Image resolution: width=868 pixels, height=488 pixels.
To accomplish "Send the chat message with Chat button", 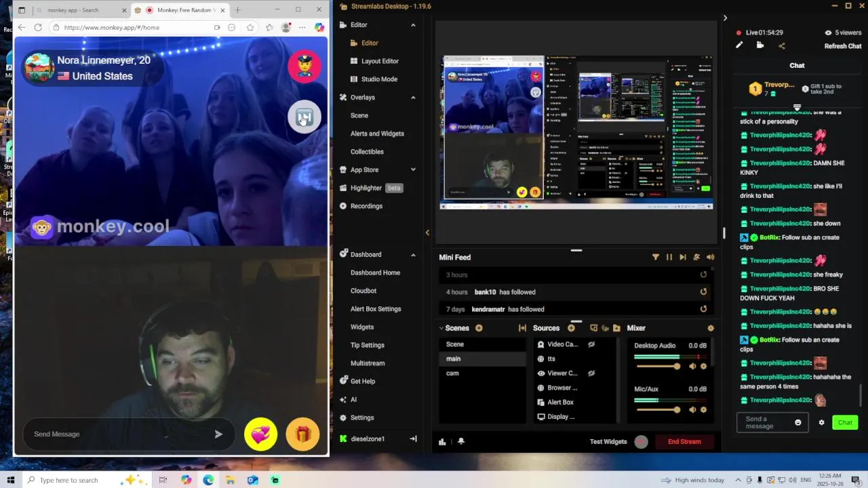I will (x=845, y=422).
